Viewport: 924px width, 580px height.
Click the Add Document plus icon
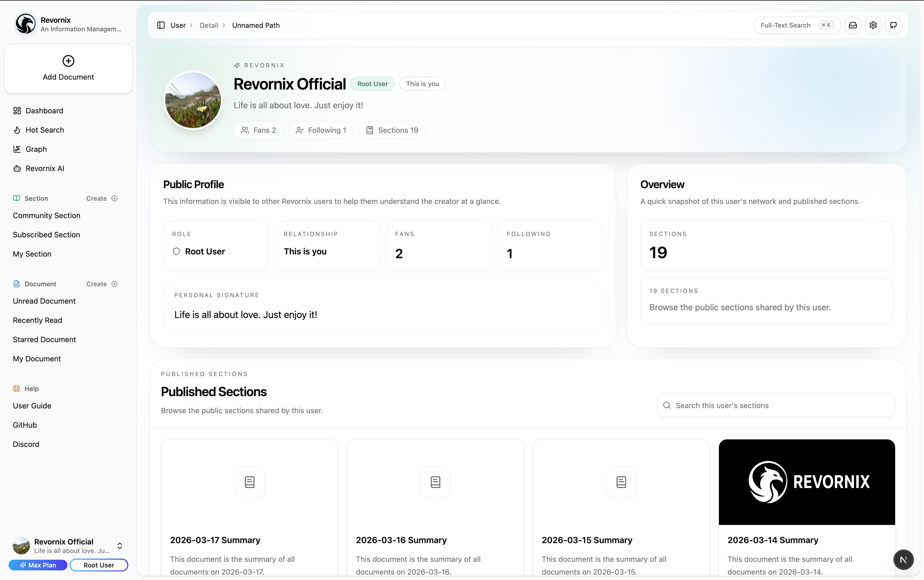click(x=68, y=61)
